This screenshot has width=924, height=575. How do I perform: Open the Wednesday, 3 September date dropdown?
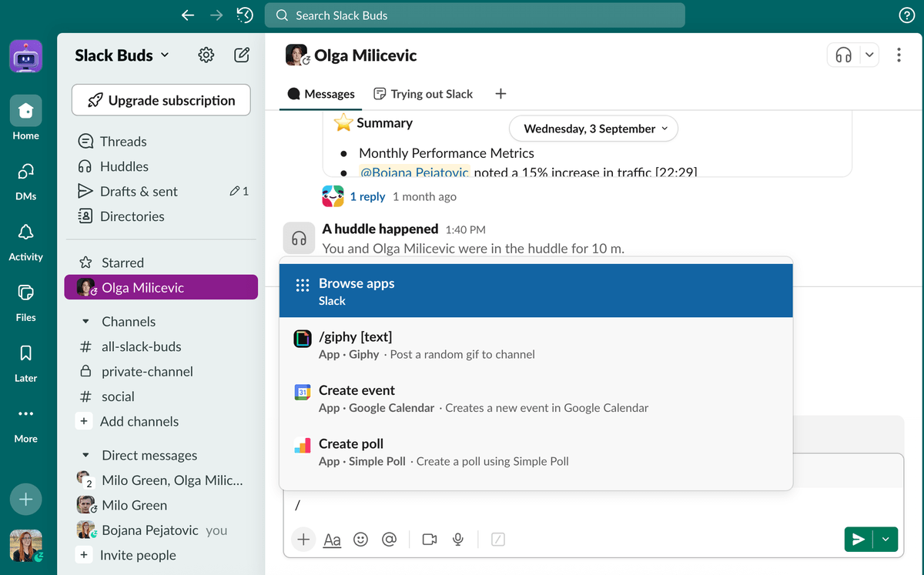(x=593, y=129)
